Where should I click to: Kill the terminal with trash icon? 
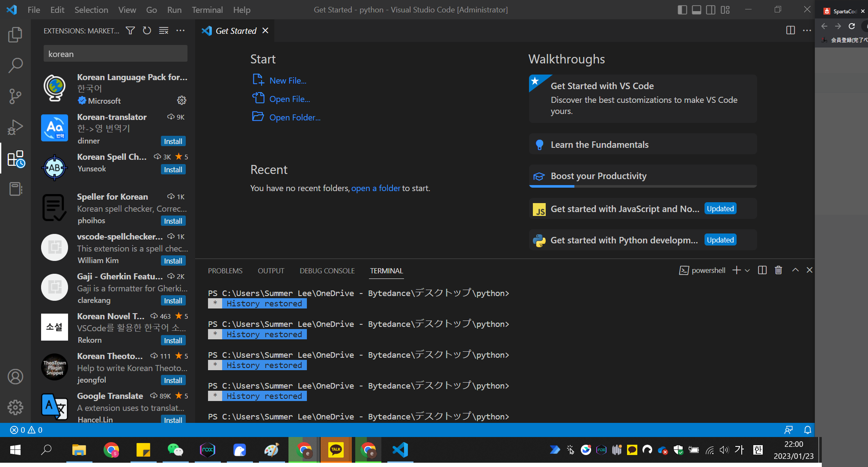779,270
